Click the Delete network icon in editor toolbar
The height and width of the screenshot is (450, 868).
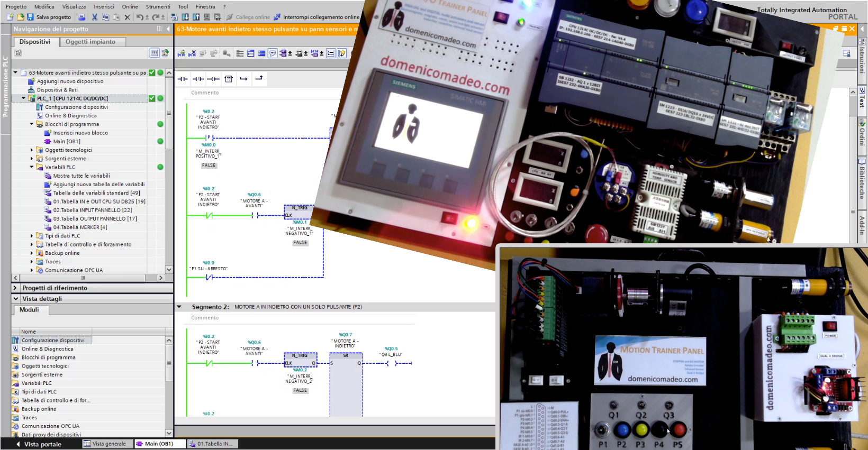192,53
